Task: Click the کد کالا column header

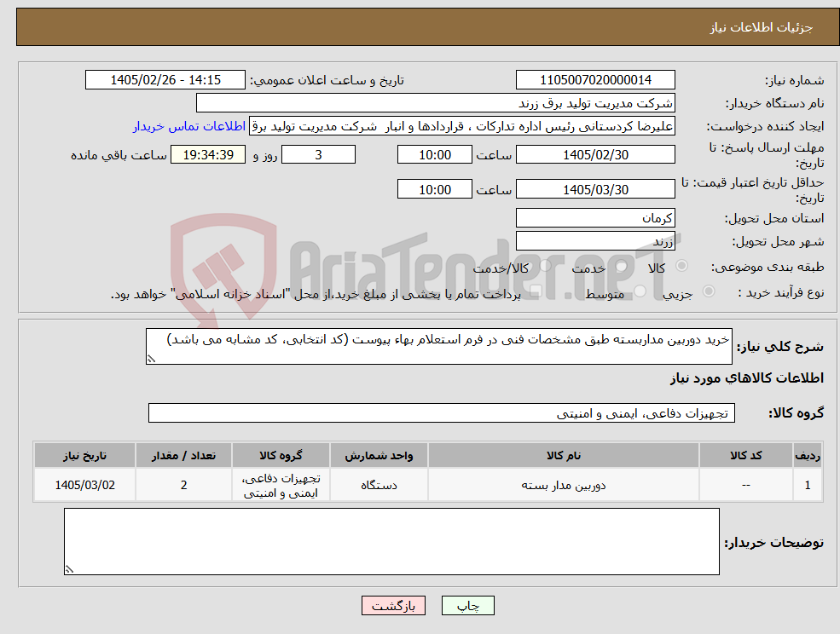Action: tap(745, 455)
